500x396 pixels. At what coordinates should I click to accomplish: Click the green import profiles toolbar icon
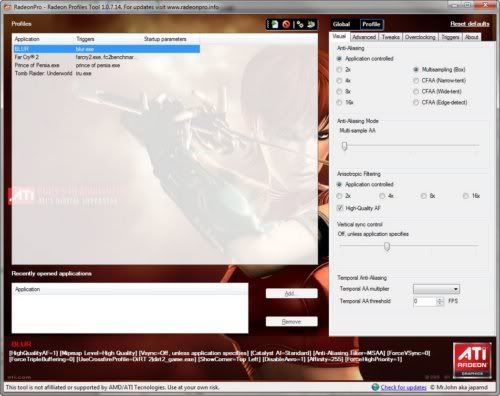point(311,24)
